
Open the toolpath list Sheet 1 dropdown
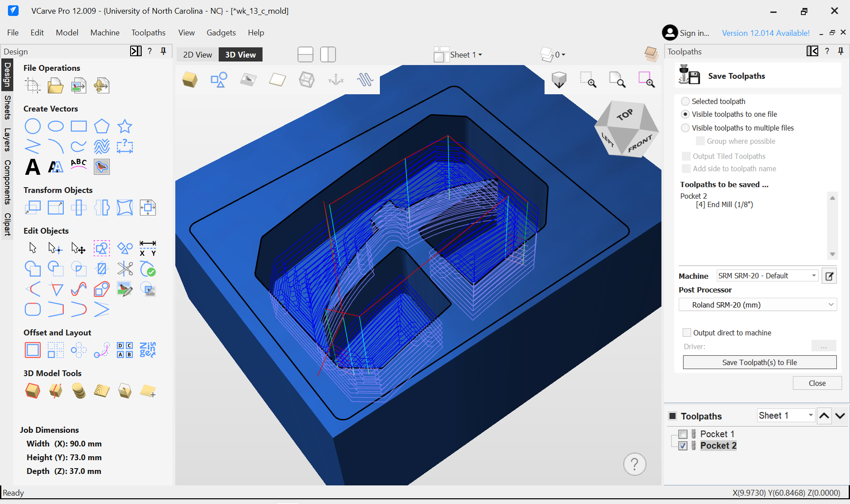click(x=786, y=416)
